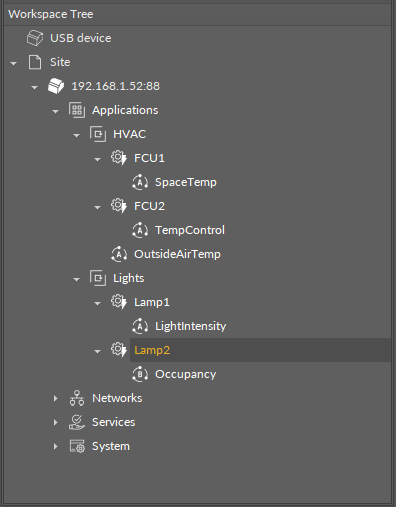Click the TempControl analog point icon
396x507 pixels.
tap(140, 230)
